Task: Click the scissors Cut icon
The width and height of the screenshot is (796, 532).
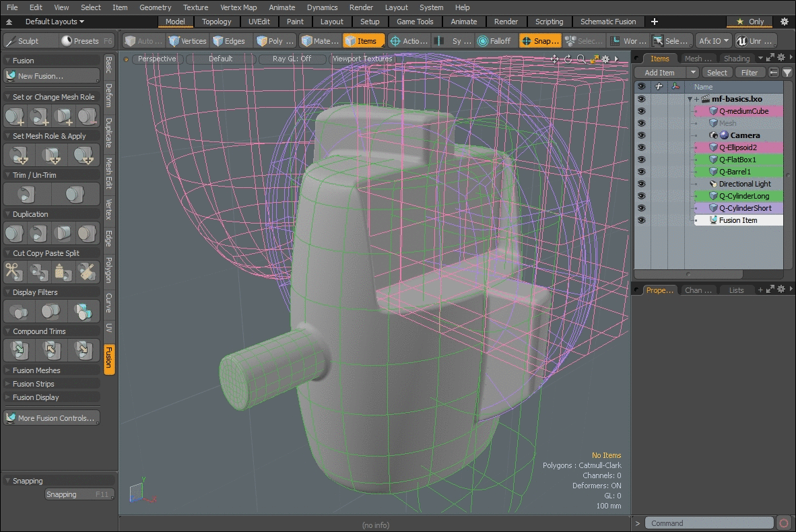Action: [x=13, y=271]
